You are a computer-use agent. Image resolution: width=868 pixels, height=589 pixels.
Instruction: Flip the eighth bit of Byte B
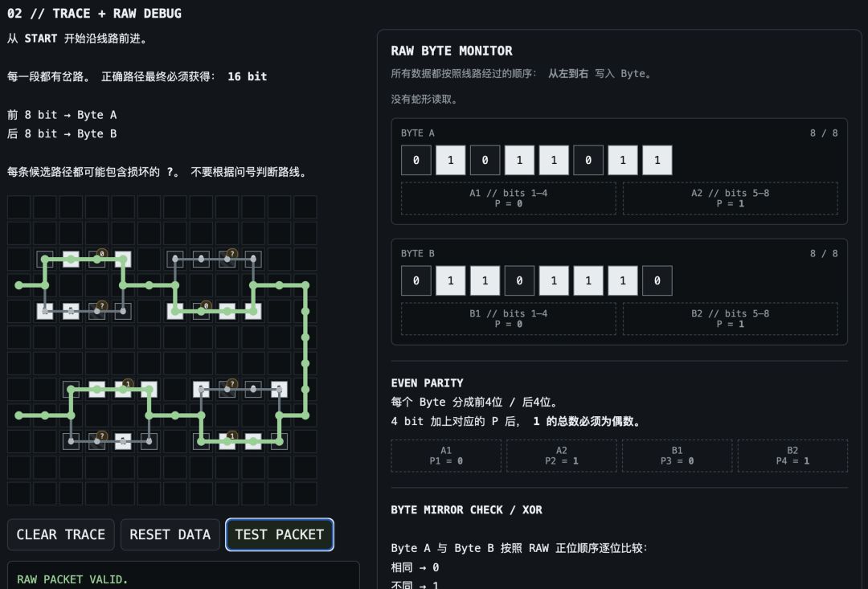pos(657,280)
